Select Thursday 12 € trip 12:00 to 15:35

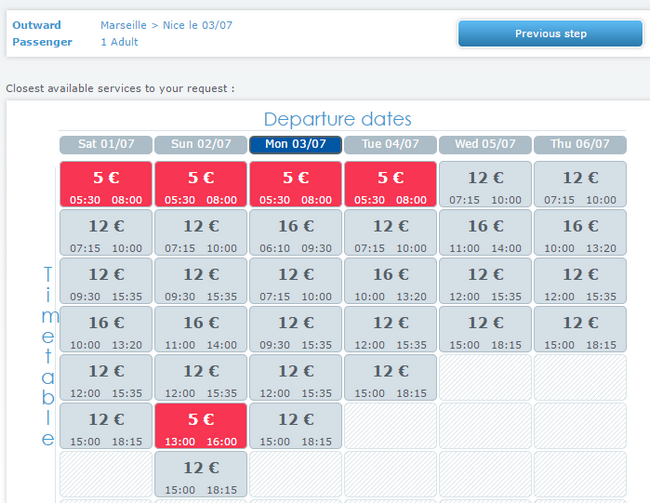point(580,281)
